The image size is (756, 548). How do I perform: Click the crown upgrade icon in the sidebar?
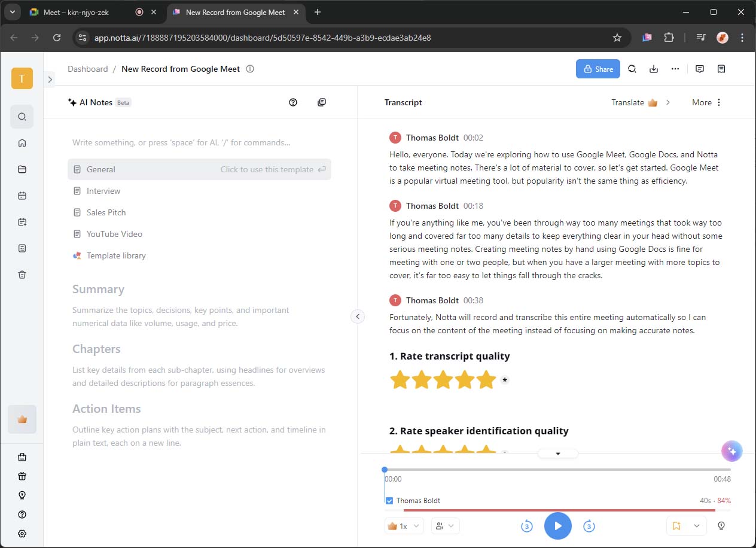pos(22,419)
